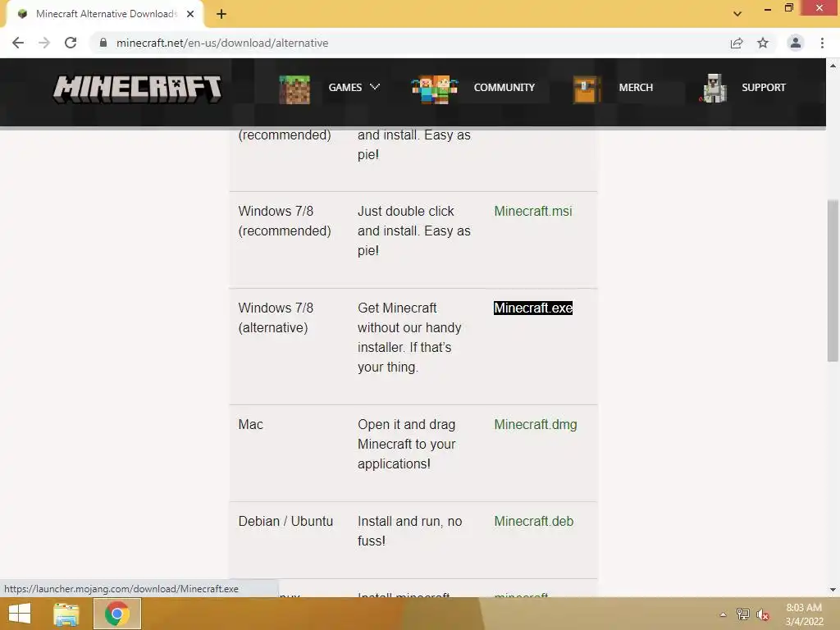
Task: Click the browser forward arrow
Action: click(44, 43)
